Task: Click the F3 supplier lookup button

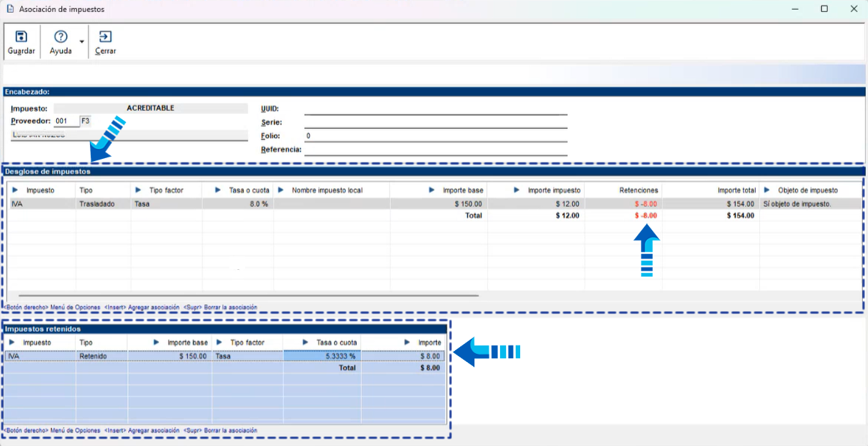Action: (x=85, y=121)
